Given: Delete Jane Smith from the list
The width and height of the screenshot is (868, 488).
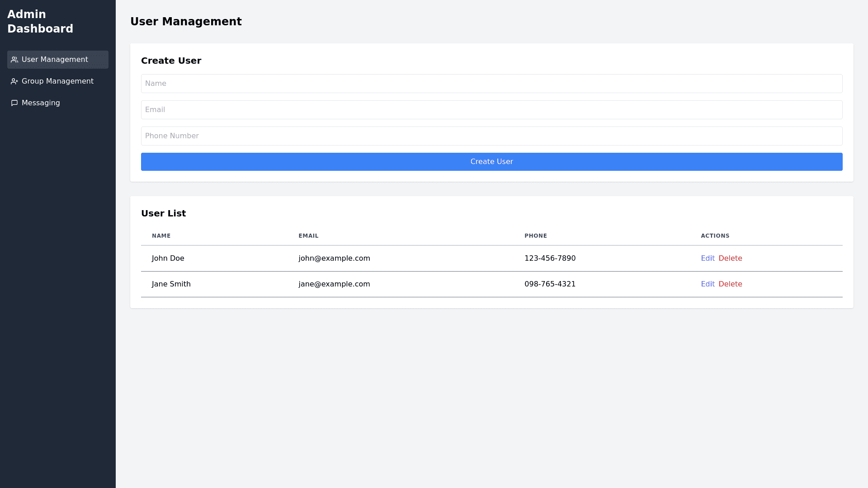Looking at the screenshot, I should point(730,284).
